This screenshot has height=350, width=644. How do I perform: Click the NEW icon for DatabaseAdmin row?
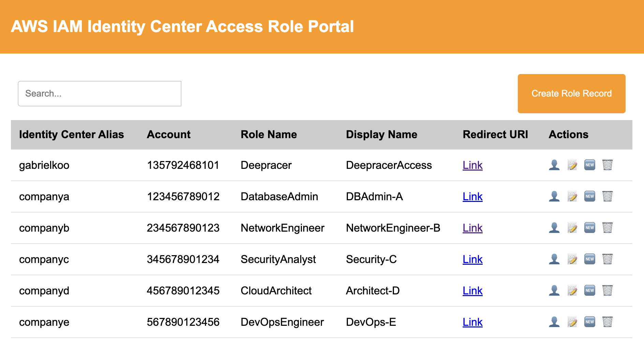(x=590, y=196)
